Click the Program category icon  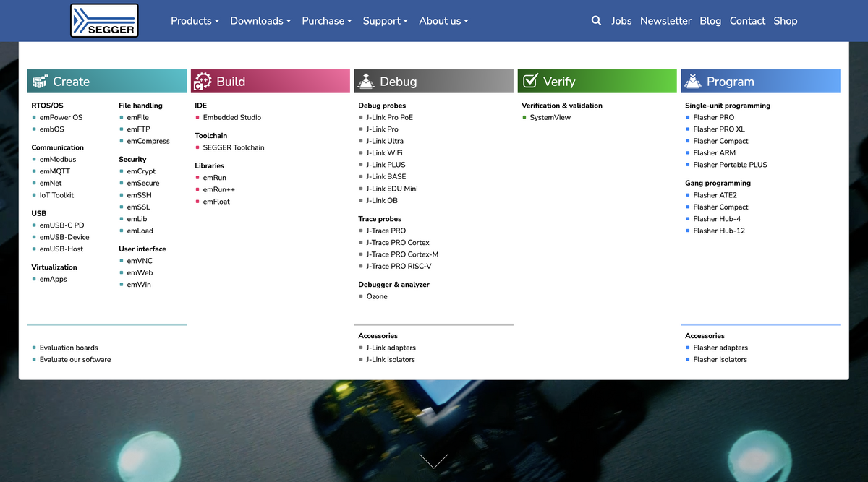pos(693,82)
